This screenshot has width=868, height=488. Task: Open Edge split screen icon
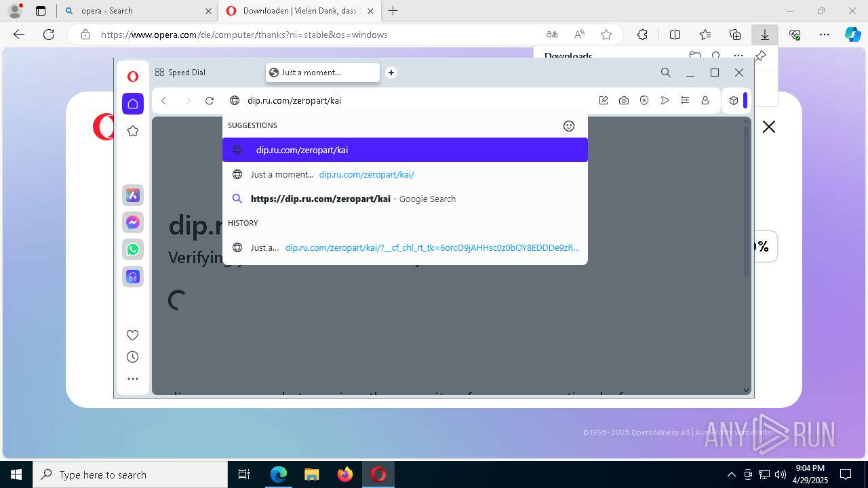point(675,35)
